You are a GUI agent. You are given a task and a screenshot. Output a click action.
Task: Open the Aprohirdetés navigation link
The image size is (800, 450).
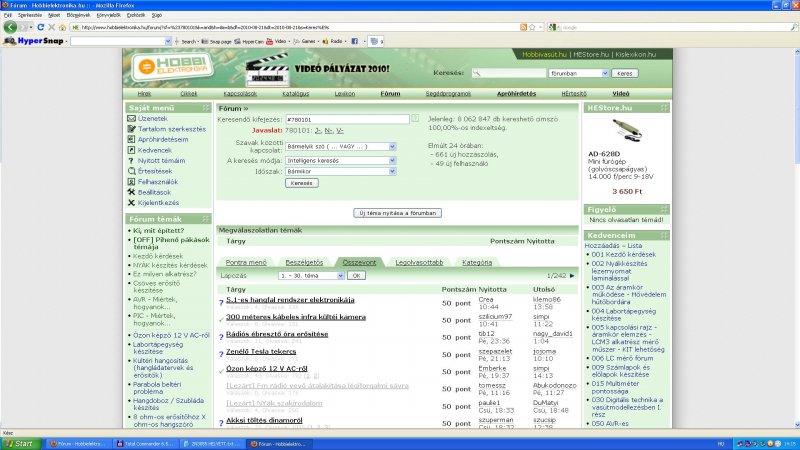click(516, 94)
